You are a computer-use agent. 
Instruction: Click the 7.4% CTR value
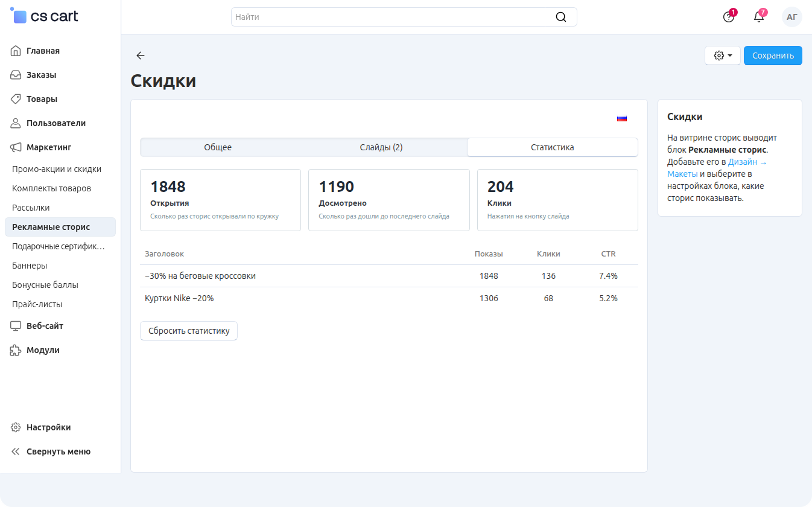tap(608, 276)
